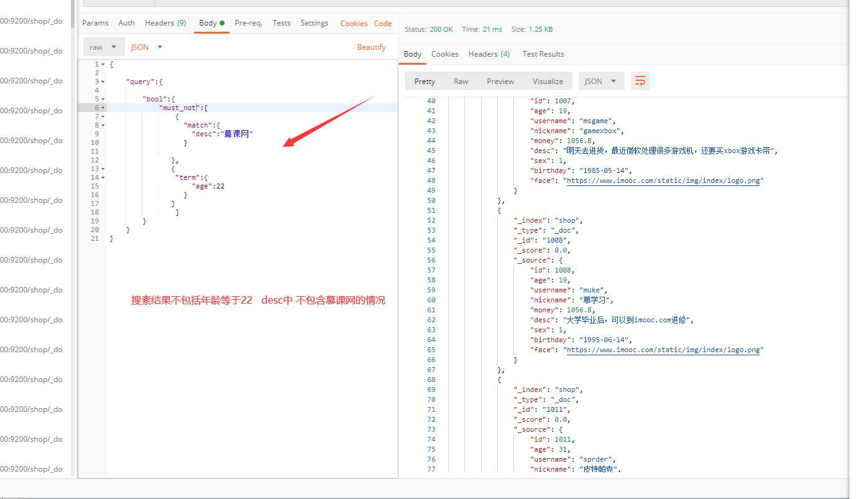Select the Pretty view button
The width and height of the screenshot is (868, 499).
[x=425, y=82]
